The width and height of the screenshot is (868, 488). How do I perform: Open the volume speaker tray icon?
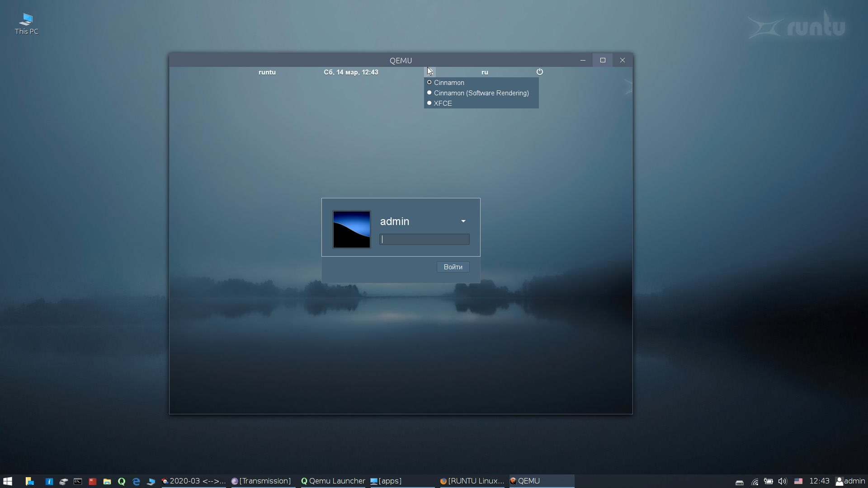tap(783, 482)
